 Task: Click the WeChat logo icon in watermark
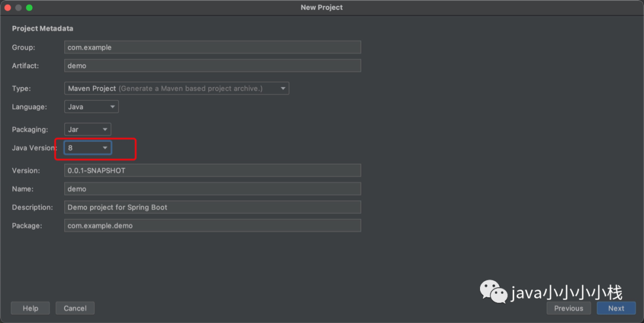[494, 292]
